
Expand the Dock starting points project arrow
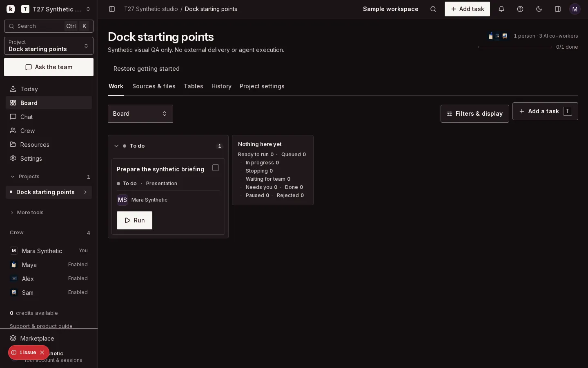pos(85,192)
